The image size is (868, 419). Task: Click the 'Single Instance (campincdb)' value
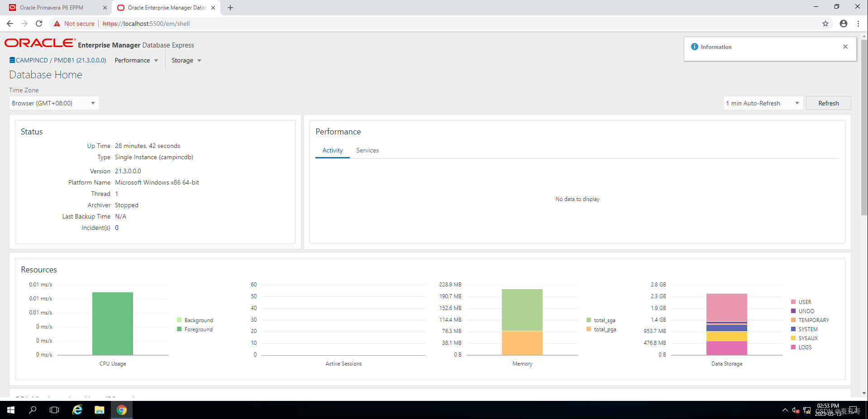click(x=154, y=157)
